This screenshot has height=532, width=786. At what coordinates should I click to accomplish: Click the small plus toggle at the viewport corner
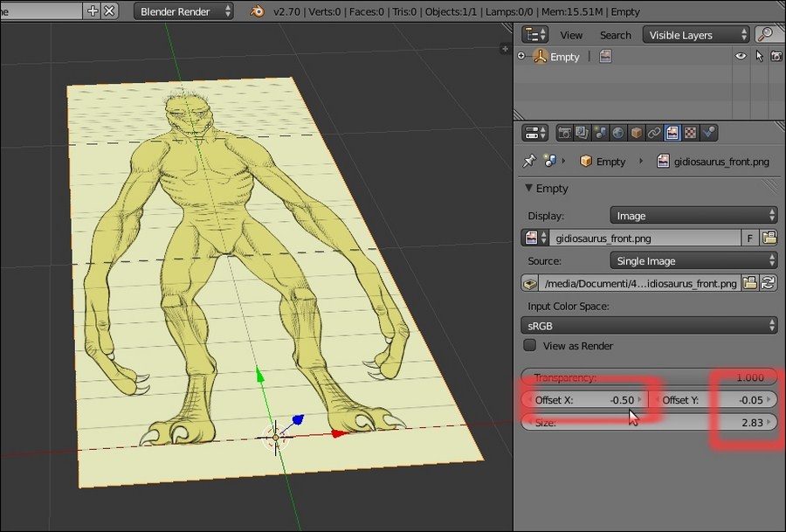[505, 49]
